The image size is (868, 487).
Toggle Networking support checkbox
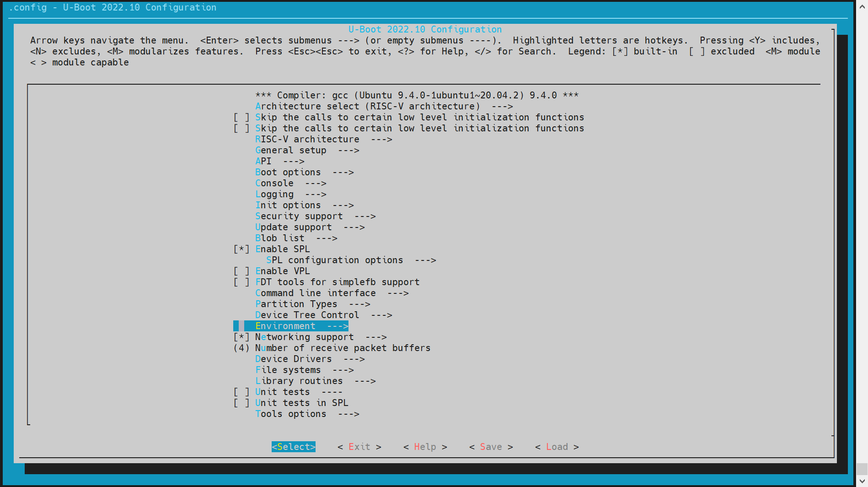pos(241,337)
